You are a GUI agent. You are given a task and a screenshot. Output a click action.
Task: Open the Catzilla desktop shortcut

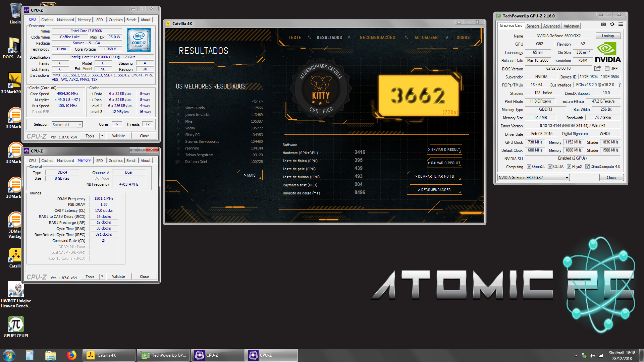(x=15, y=258)
